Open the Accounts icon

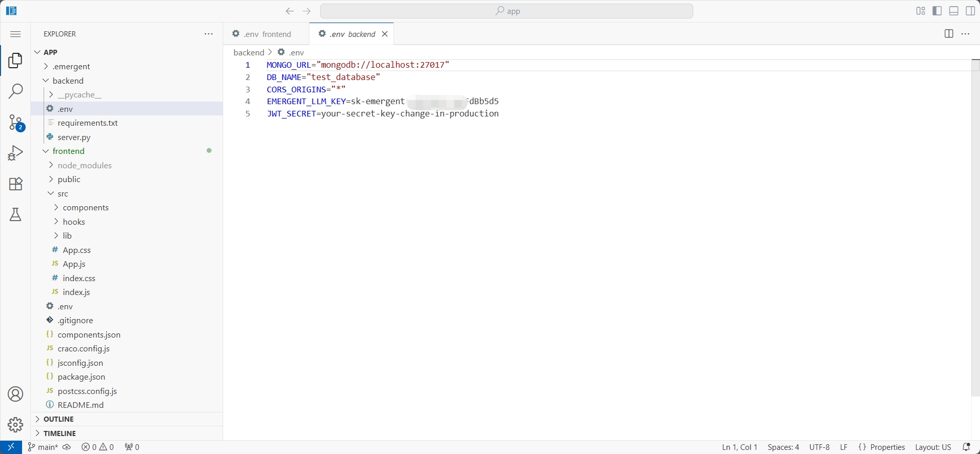15,394
